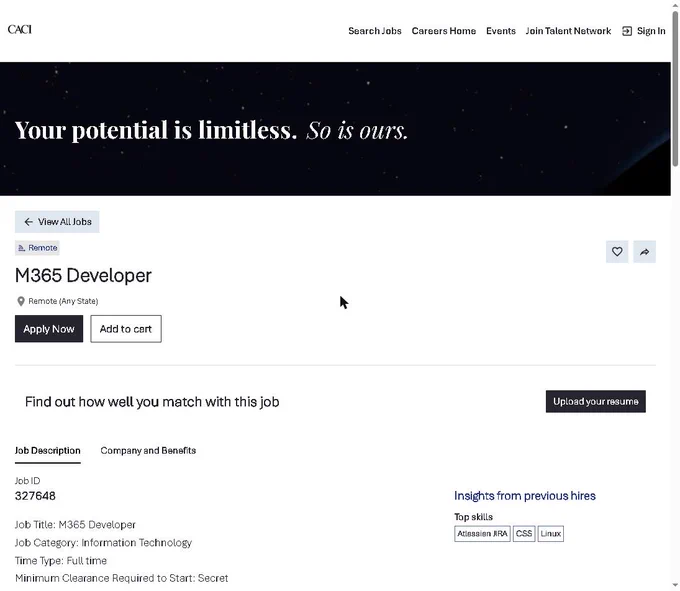The height and width of the screenshot is (591, 680).
Task: Save the job with the heart icon
Action: pos(617,252)
